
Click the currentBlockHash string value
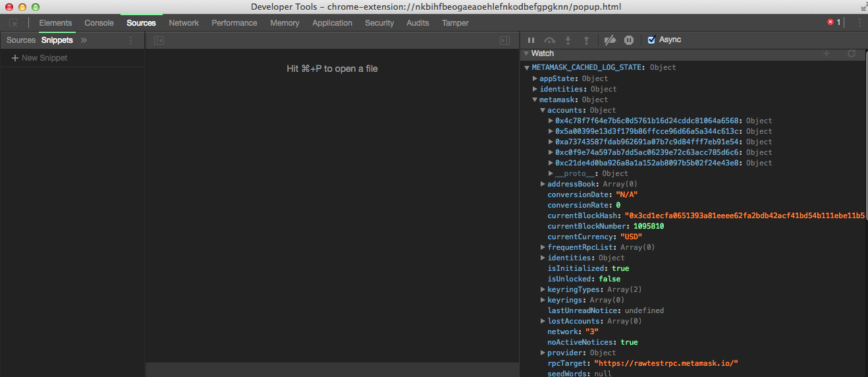tap(746, 216)
